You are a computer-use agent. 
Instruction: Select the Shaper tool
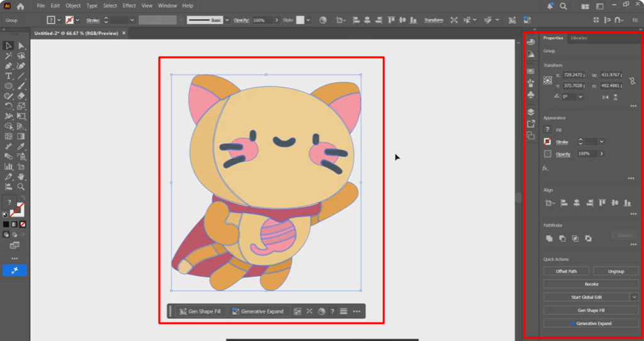tap(8, 96)
